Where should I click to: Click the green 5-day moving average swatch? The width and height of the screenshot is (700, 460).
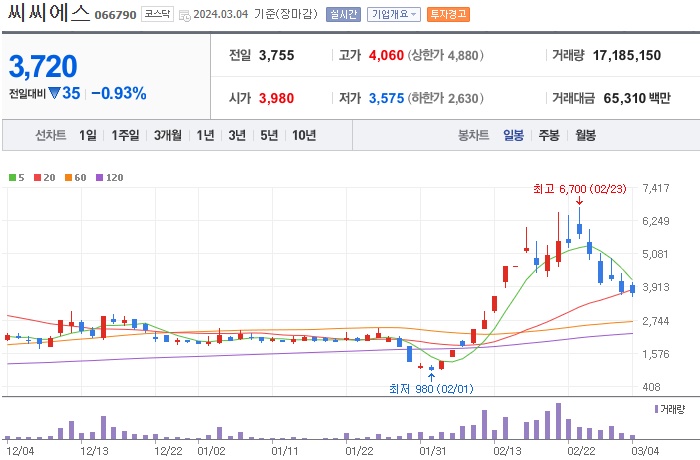[12, 178]
